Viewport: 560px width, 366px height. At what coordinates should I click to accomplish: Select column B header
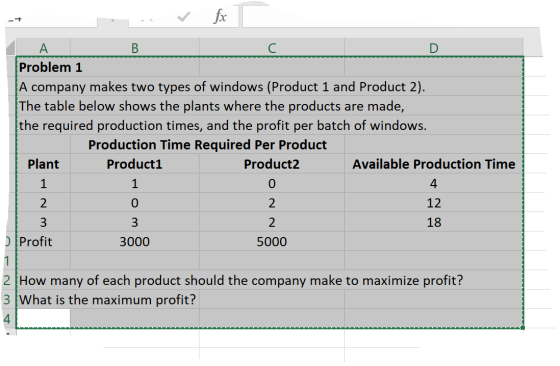click(x=135, y=48)
